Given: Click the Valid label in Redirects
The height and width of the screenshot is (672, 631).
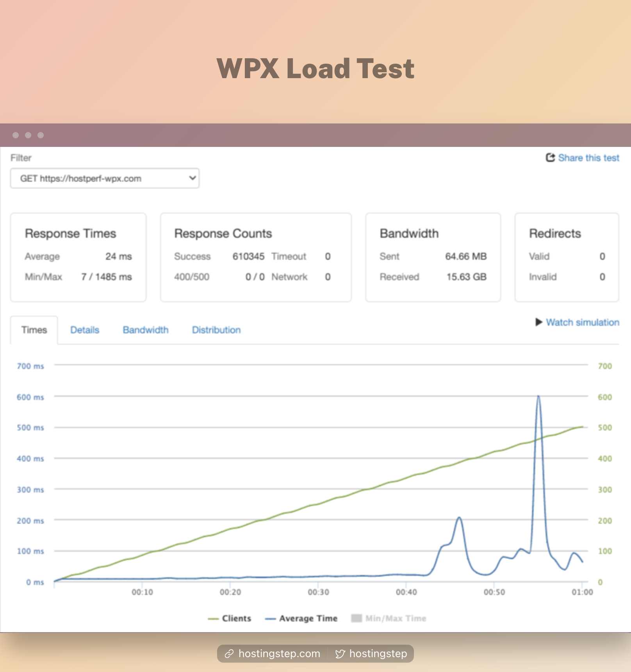Looking at the screenshot, I should (539, 256).
